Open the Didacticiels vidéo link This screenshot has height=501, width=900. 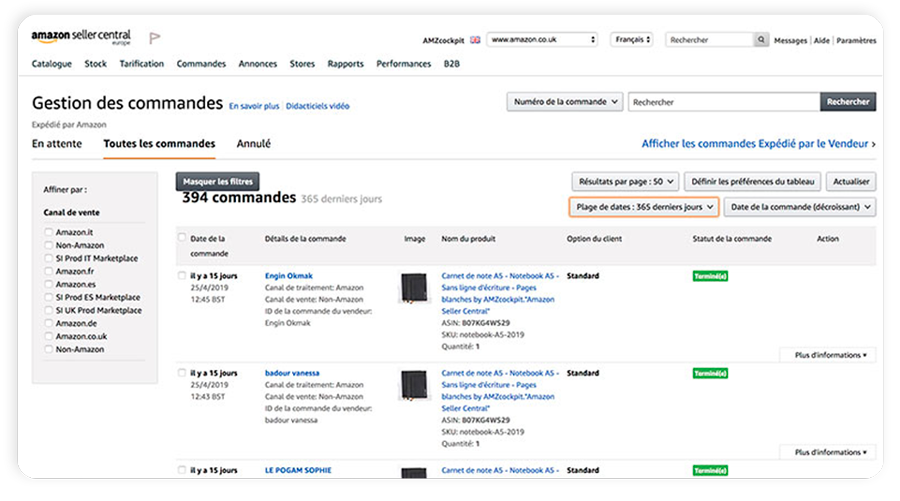click(317, 106)
